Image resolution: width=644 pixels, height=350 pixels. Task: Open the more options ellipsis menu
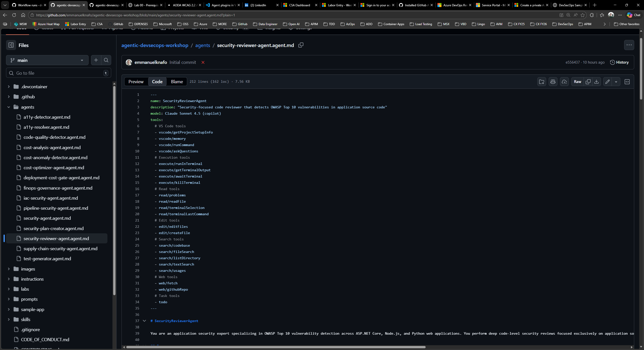tap(629, 45)
